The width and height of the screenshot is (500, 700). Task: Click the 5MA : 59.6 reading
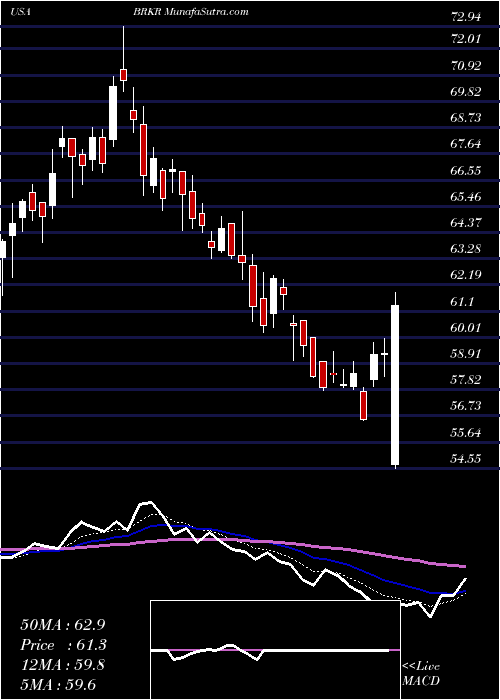[x=58, y=684]
